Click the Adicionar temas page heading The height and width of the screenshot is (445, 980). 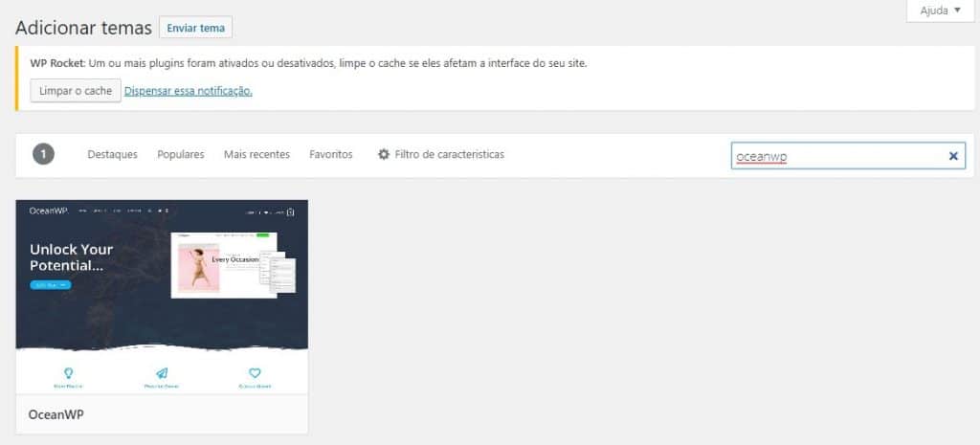pos(84,28)
